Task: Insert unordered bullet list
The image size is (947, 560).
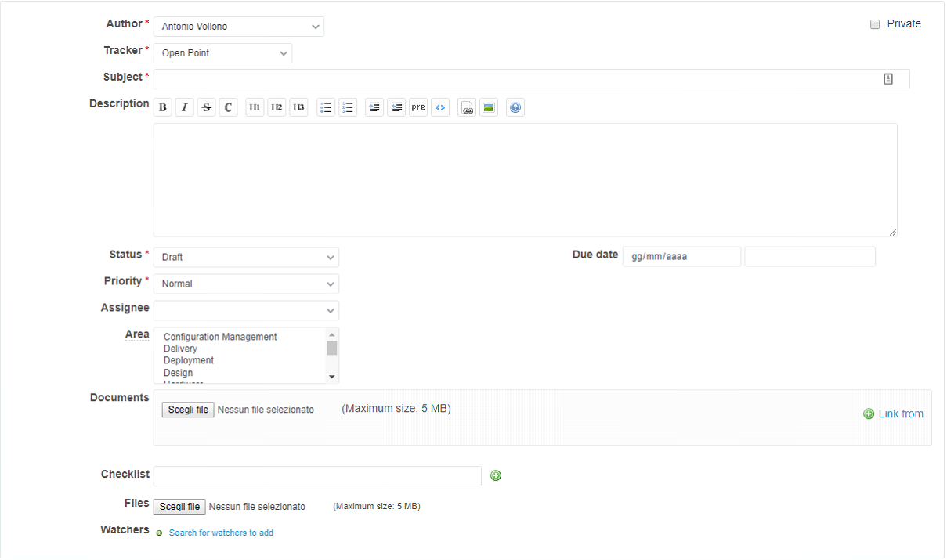Action: tap(326, 107)
